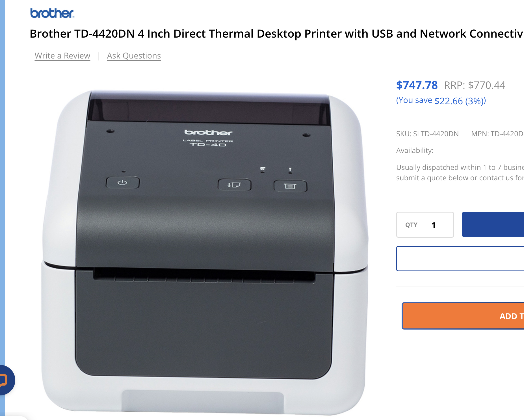This screenshot has height=420, width=524.
Task: Click the main printer product image
Action: tap(205, 252)
